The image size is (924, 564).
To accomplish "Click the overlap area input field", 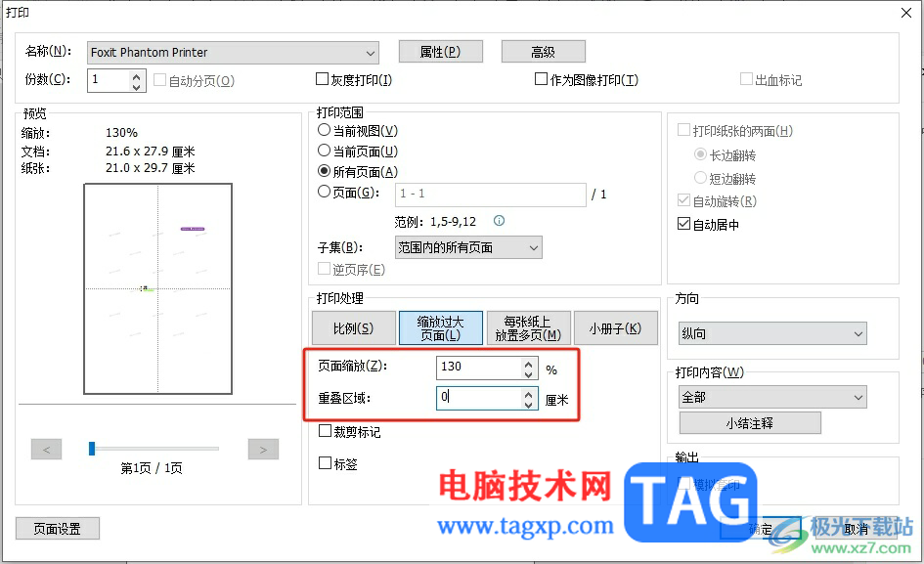I will [x=478, y=399].
